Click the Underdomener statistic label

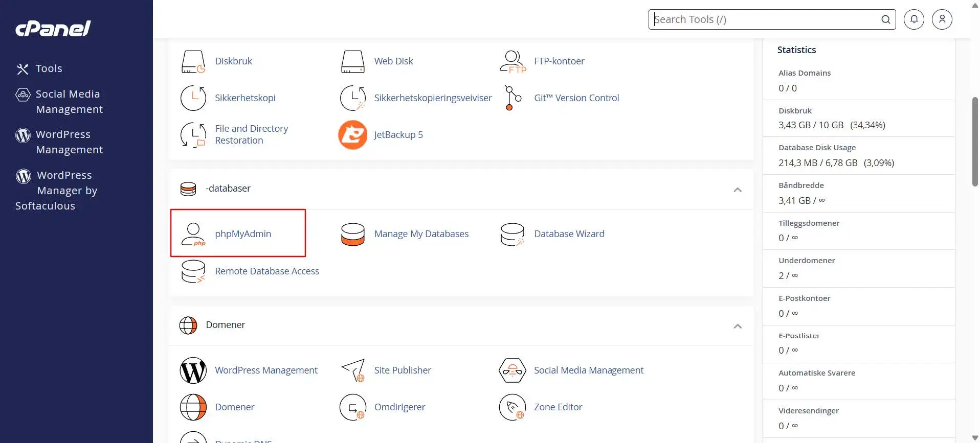tap(807, 261)
